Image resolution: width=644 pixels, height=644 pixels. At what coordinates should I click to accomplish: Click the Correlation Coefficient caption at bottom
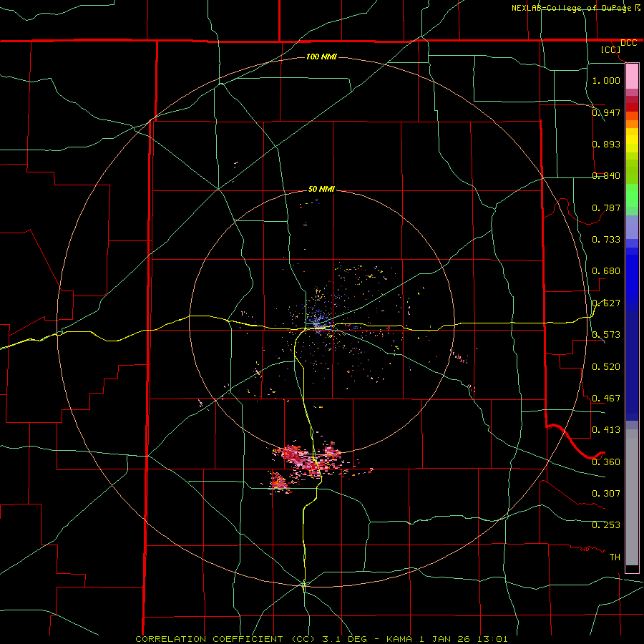[x=321, y=639]
